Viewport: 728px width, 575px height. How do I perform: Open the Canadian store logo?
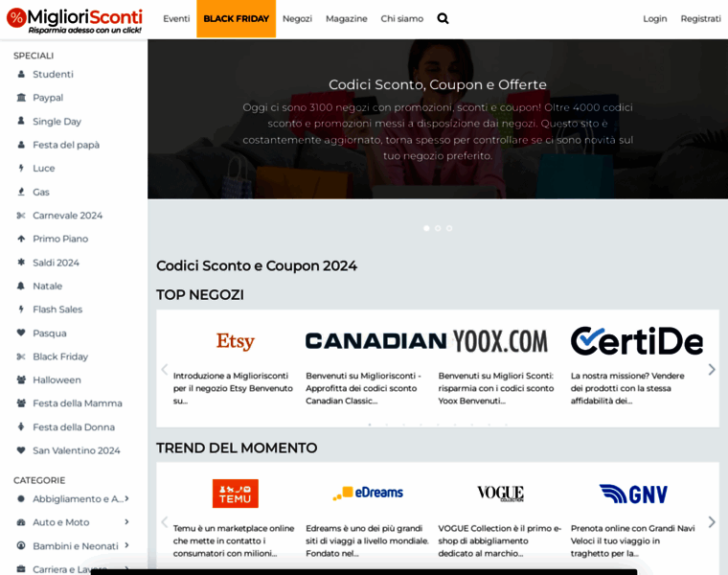[x=376, y=341]
